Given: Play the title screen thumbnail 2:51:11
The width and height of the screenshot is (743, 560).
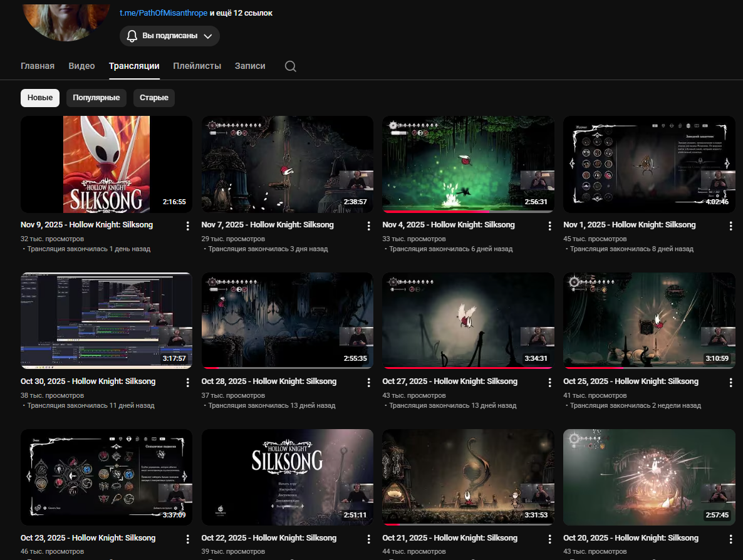Looking at the screenshot, I should [288, 477].
